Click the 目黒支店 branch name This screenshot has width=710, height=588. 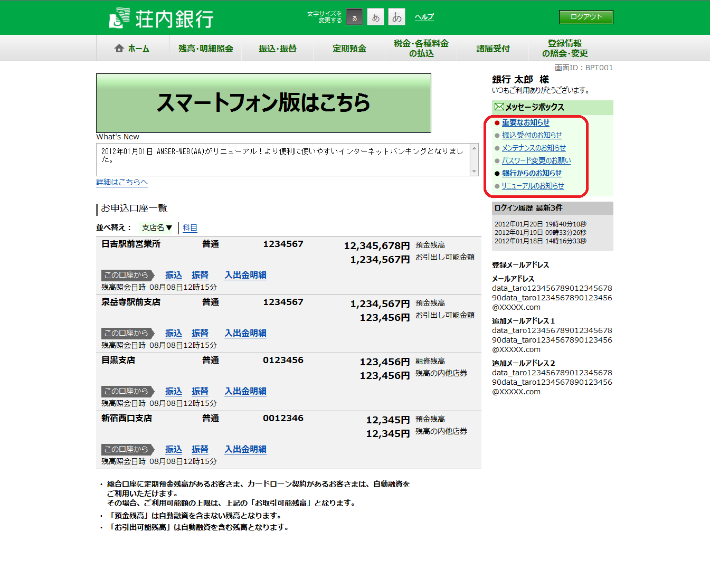coord(118,360)
